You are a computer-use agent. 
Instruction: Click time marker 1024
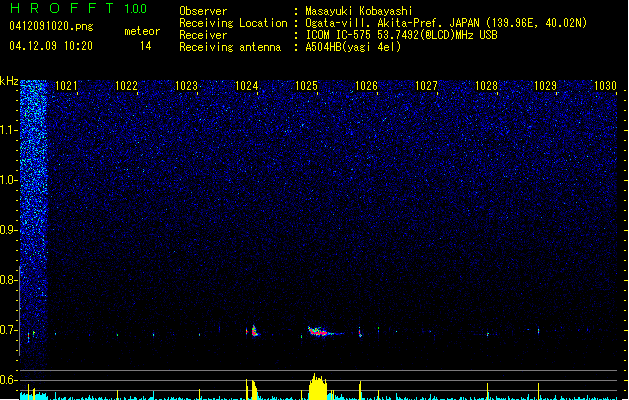click(x=246, y=85)
